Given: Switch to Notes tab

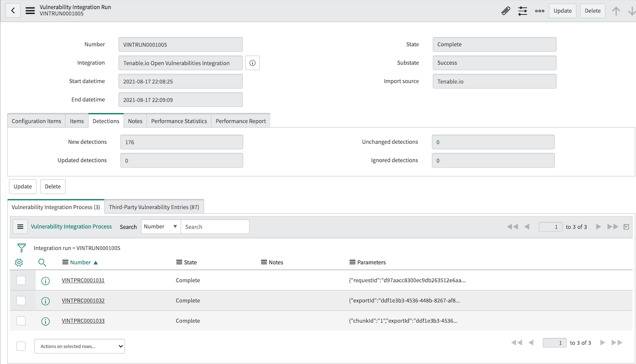Looking at the screenshot, I should pyautogui.click(x=135, y=121).
